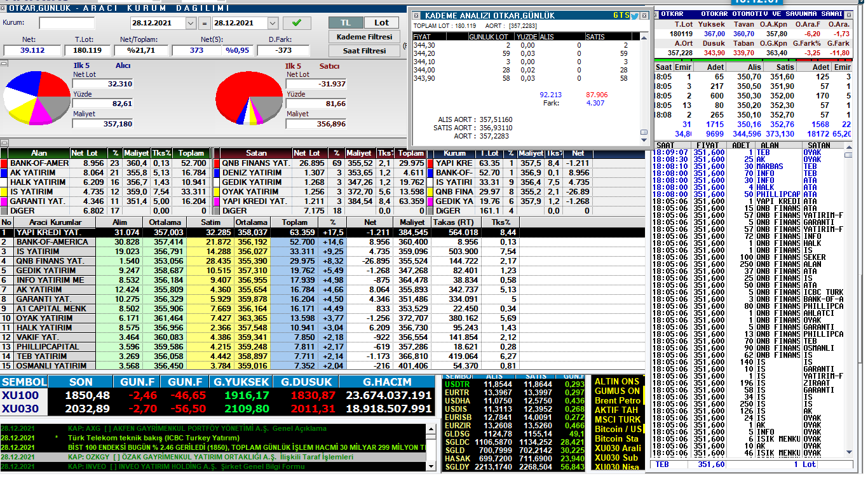The image size is (868, 488).
Task: Sort by Araci Kurumlar column header
Action: pos(54,222)
